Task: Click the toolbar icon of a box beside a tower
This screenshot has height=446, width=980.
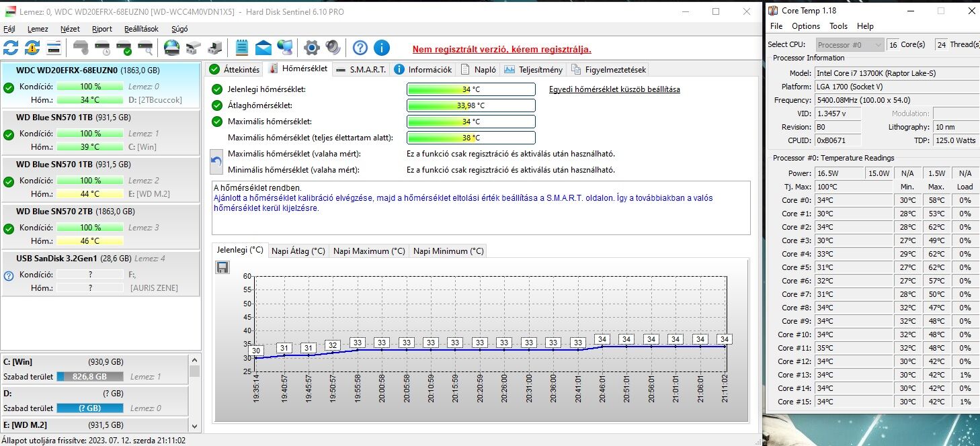Action: tap(215, 48)
